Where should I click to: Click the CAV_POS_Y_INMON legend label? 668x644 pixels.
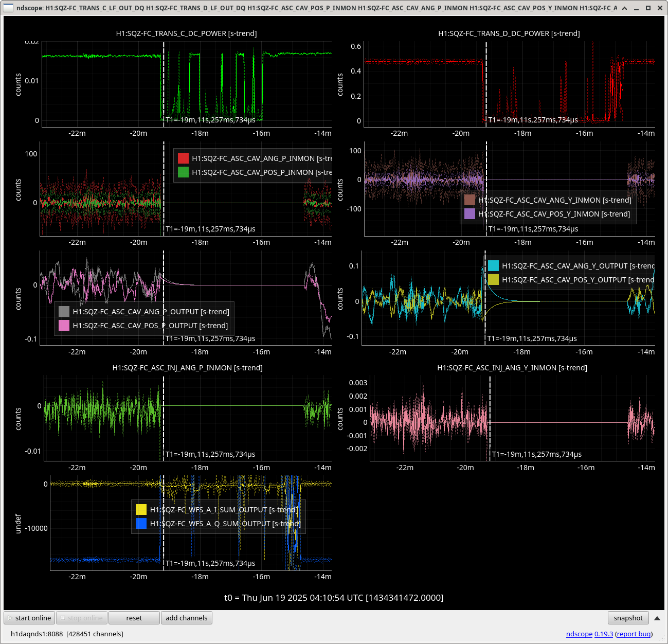click(554, 214)
